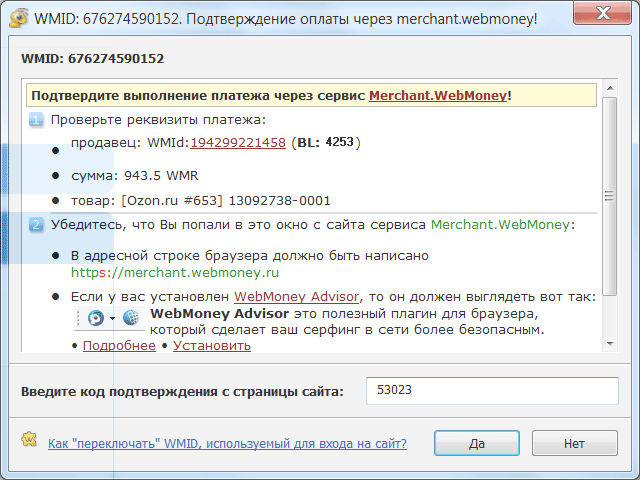Open the Подробнее link
The image size is (640, 480).
point(119,346)
